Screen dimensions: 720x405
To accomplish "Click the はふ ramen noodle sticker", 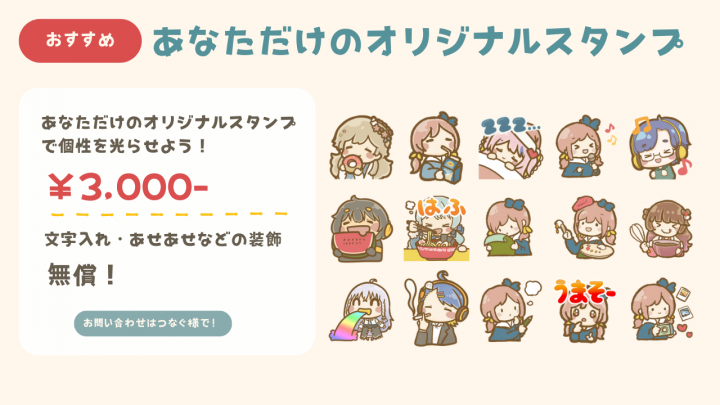I will click(x=436, y=229).
